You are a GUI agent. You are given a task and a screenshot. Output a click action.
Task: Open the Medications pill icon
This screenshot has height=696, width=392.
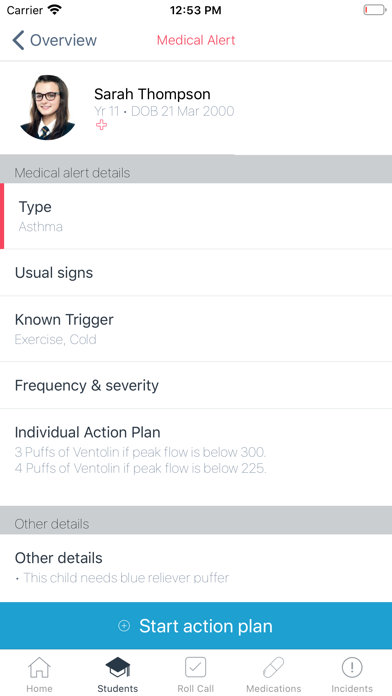point(273,667)
